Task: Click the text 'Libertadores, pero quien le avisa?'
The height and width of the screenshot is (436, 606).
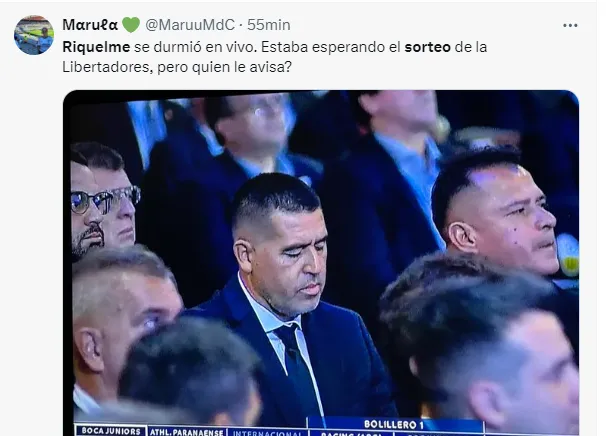Action: pyautogui.click(x=177, y=67)
